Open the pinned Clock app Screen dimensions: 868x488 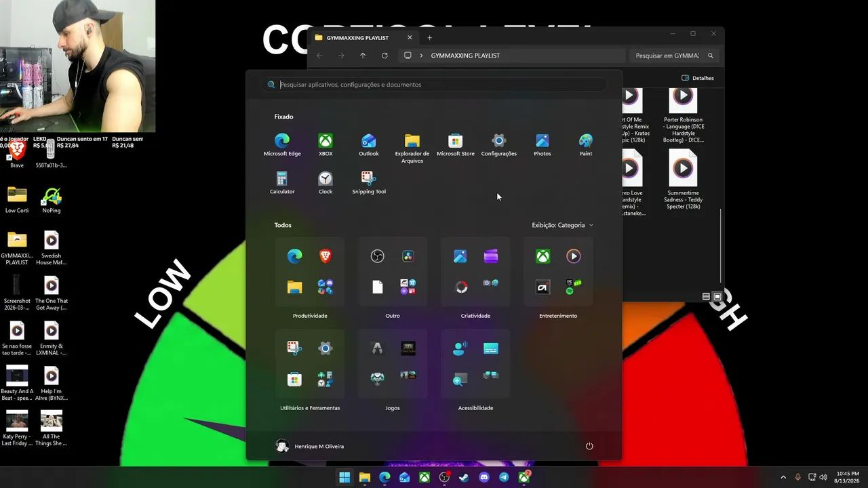(325, 182)
